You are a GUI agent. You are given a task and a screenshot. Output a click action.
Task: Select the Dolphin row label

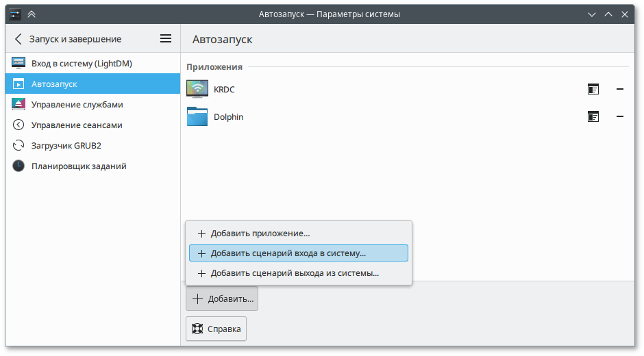coord(228,117)
